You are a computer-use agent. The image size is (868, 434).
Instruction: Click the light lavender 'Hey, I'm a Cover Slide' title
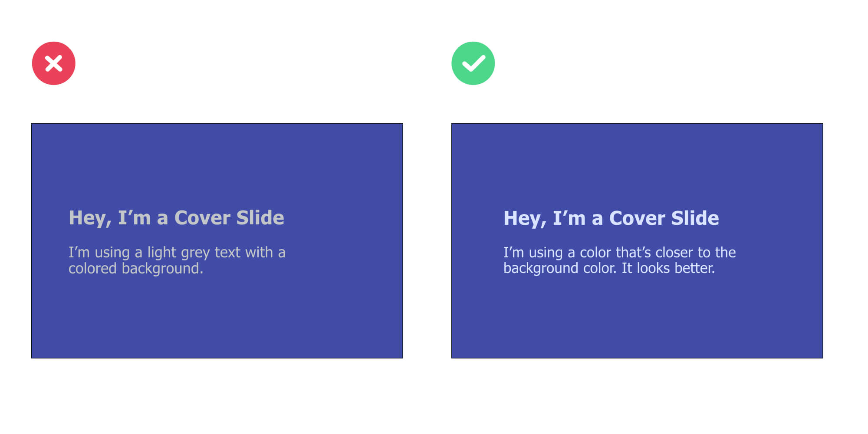tap(611, 218)
